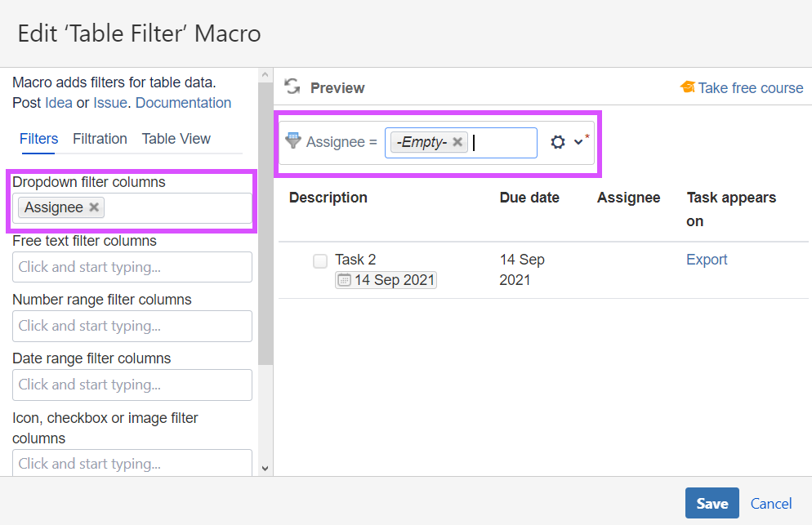This screenshot has width=812, height=525.
Task: Click the 14 Sep 2021 date lozenge
Action: (x=386, y=280)
